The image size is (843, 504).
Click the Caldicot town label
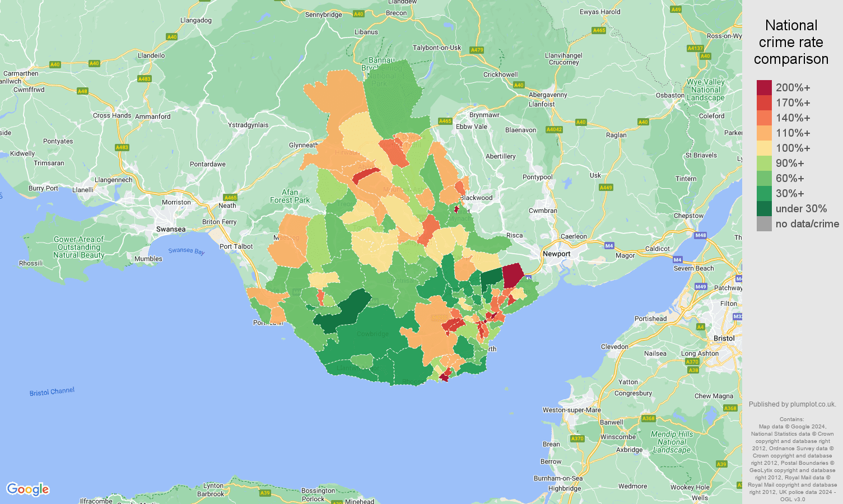pyautogui.click(x=657, y=249)
